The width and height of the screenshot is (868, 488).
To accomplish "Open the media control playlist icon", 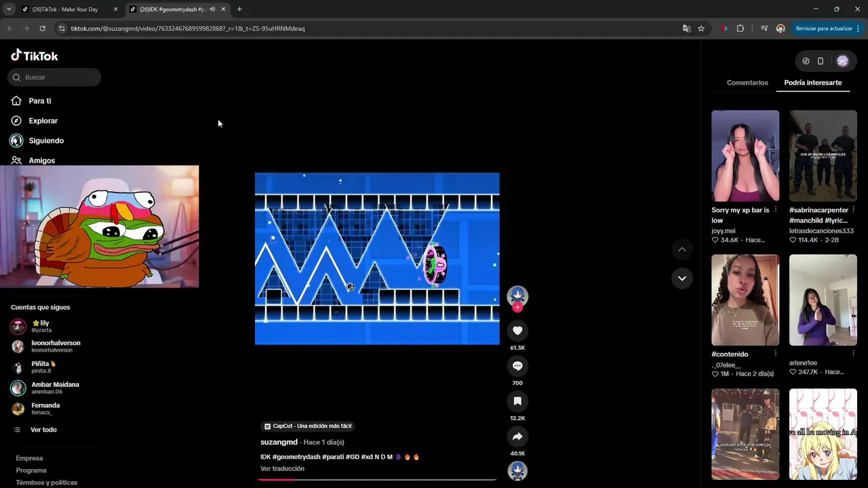I will coord(764,28).
